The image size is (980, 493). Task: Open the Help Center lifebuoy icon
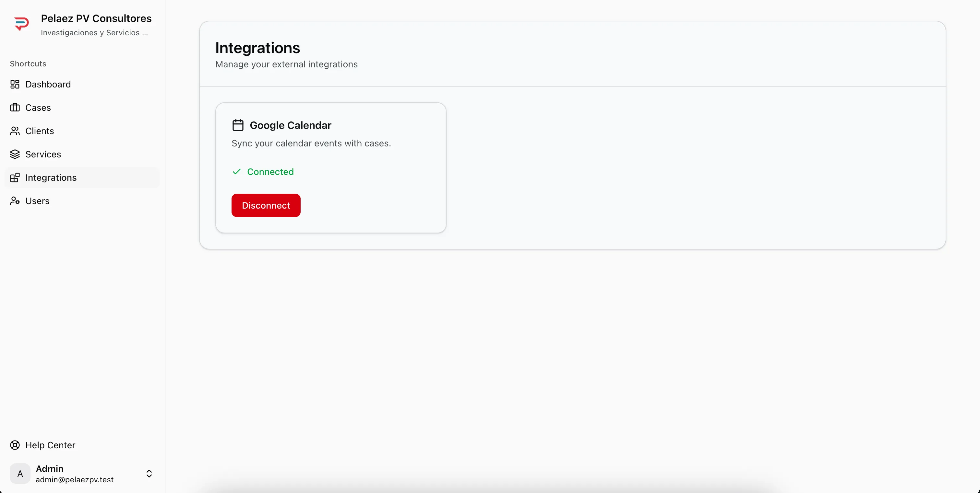pyautogui.click(x=15, y=445)
